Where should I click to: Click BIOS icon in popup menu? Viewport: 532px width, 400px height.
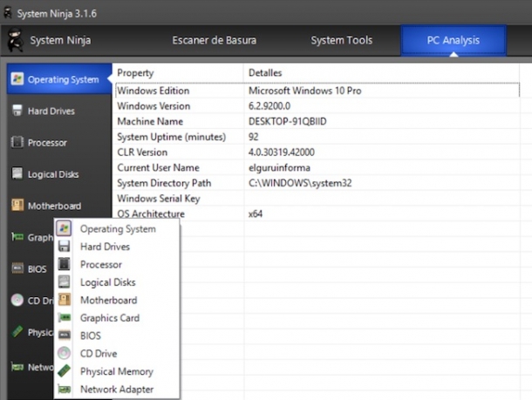(65, 336)
